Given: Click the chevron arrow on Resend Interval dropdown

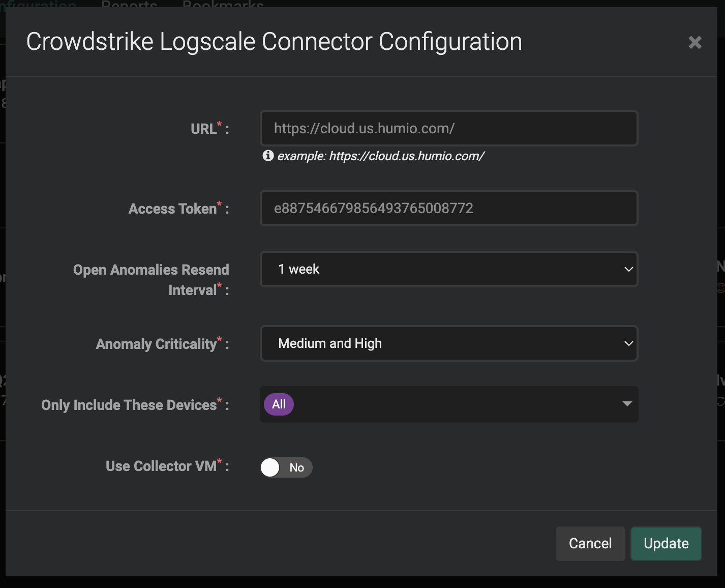Looking at the screenshot, I should tap(628, 269).
